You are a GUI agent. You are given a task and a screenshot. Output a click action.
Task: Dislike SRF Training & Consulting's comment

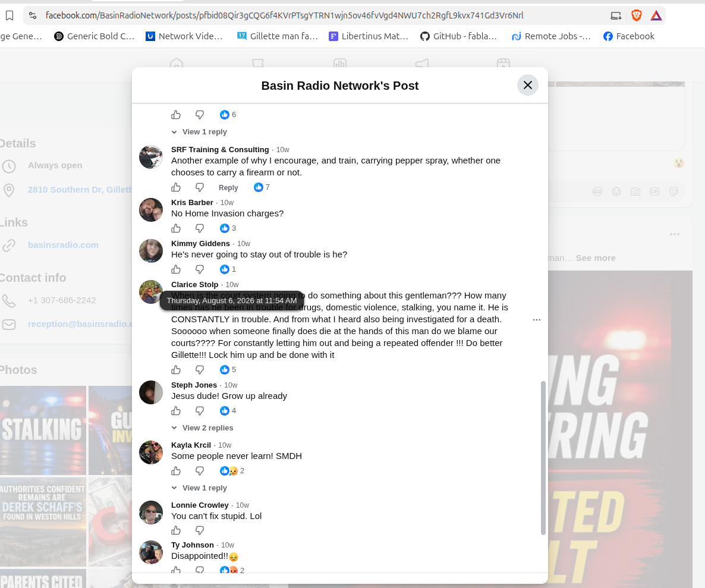[x=200, y=187]
